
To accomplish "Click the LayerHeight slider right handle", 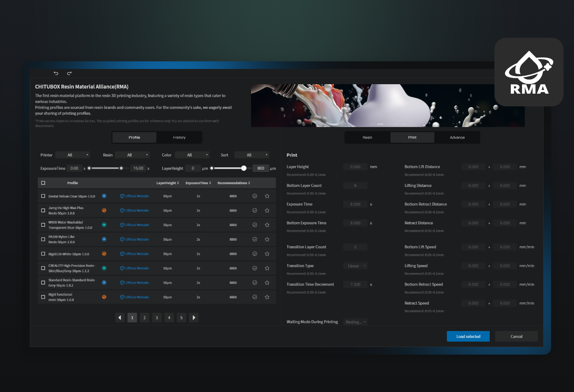I will [x=244, y=168].
